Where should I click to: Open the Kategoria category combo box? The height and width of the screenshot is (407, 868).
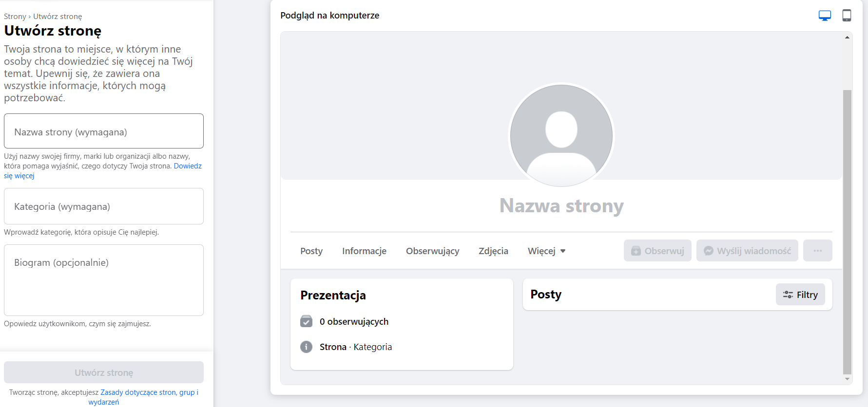(104, 206)
